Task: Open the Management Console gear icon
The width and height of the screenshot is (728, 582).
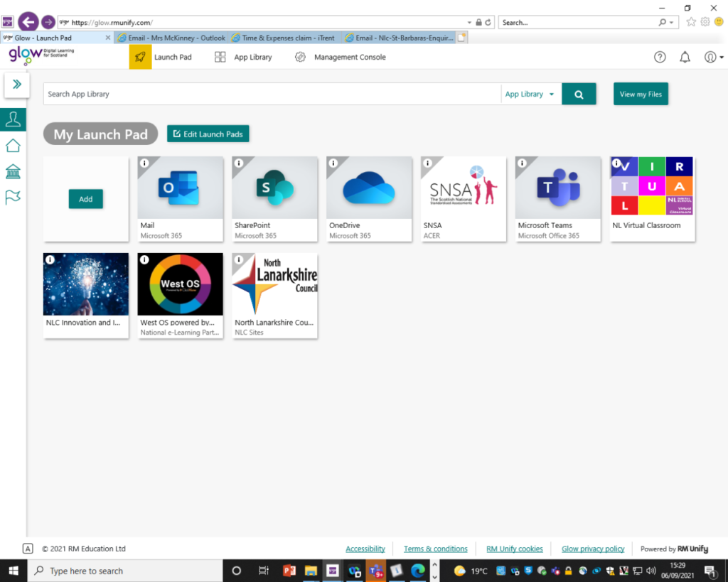Action: tap(299, 57)
